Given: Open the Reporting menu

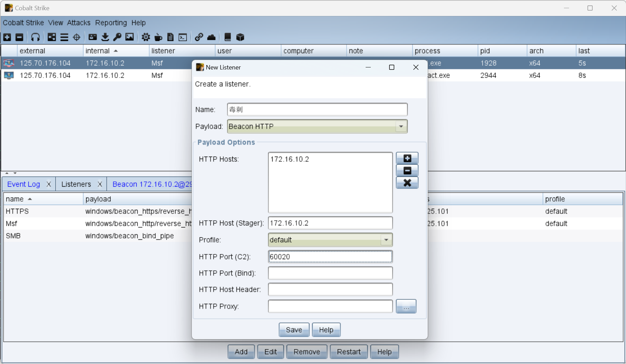Looking at the screenshot, I should coord(111,23).
